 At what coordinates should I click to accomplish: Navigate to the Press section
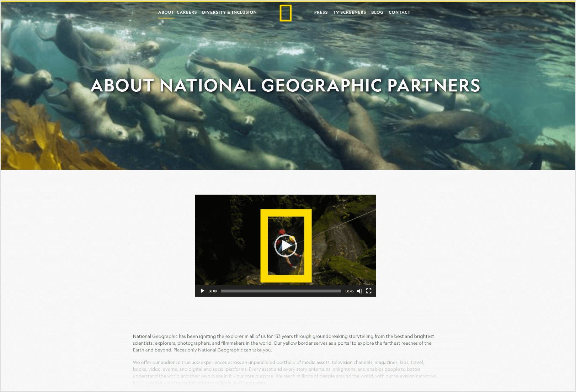[x=321, y=12]
